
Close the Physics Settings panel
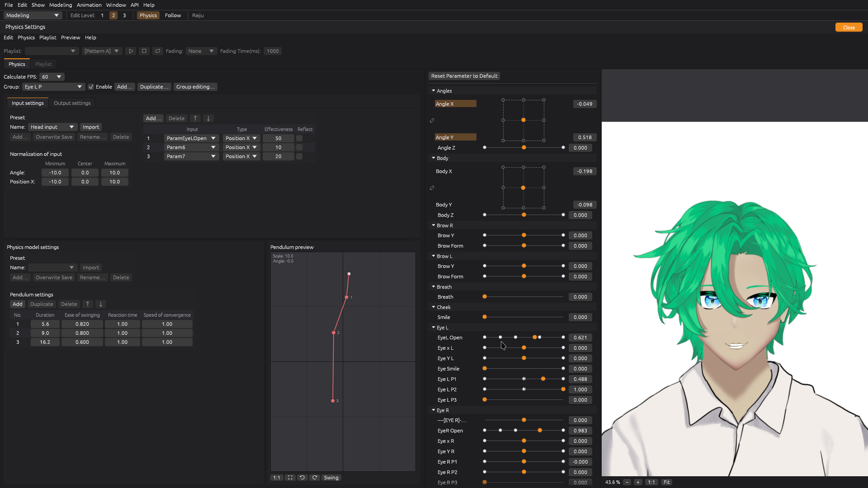click(x=849, y=28)
